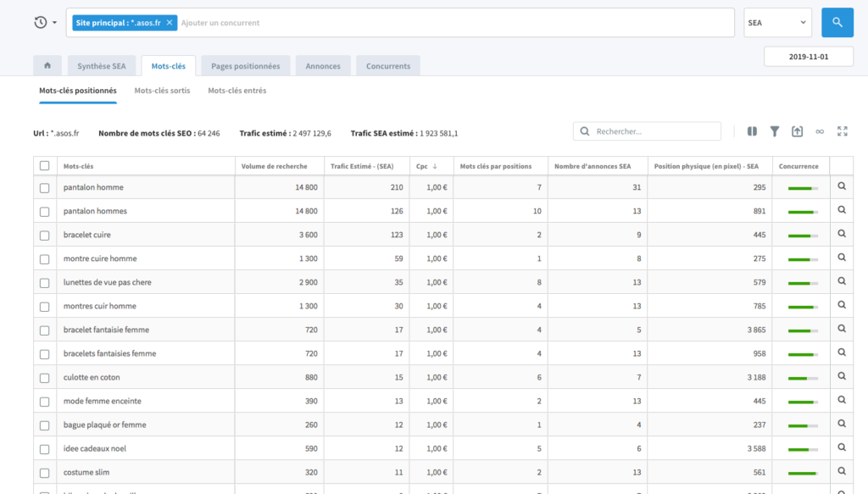Switch to the Synthèse SEA tab

(102, 66)
